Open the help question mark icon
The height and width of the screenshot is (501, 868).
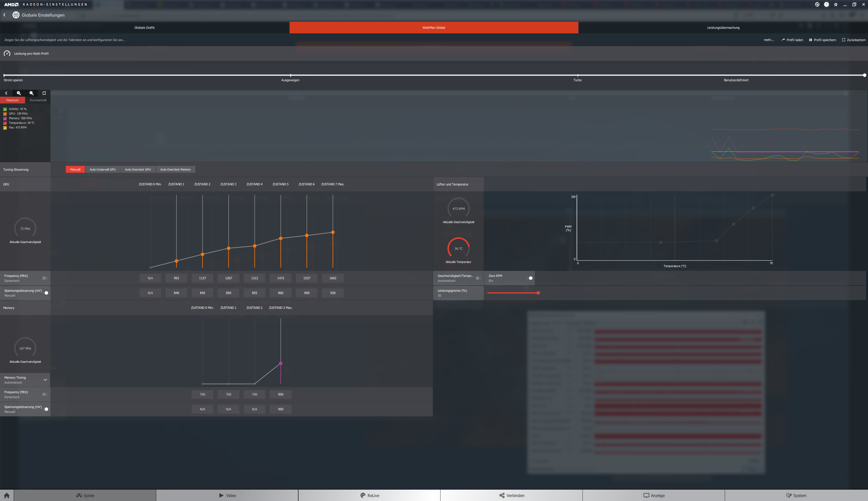click(x=826, y=4)
